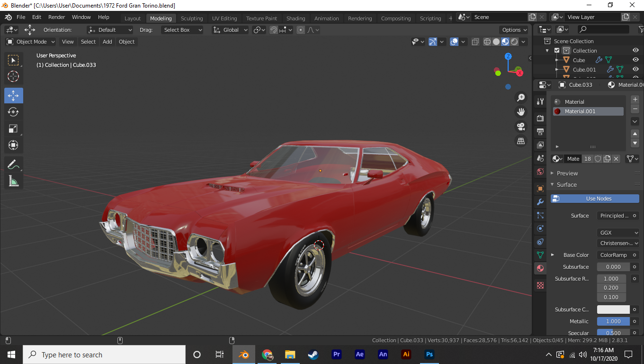Open the Scene properties tab
Image resolution: width=644 pixels, height=364 pixels.
(x=540, y=158)
